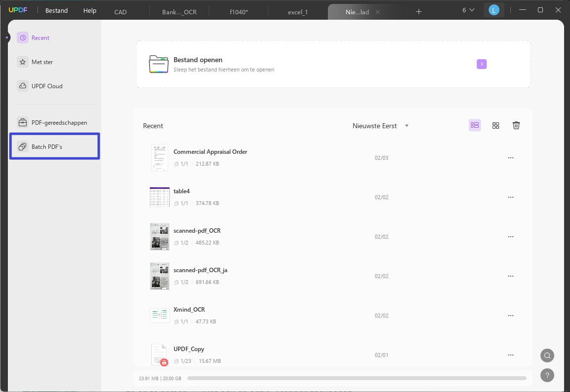Switch to grid view layout
The height and width of the screenshot is (392, 570).
496,125
